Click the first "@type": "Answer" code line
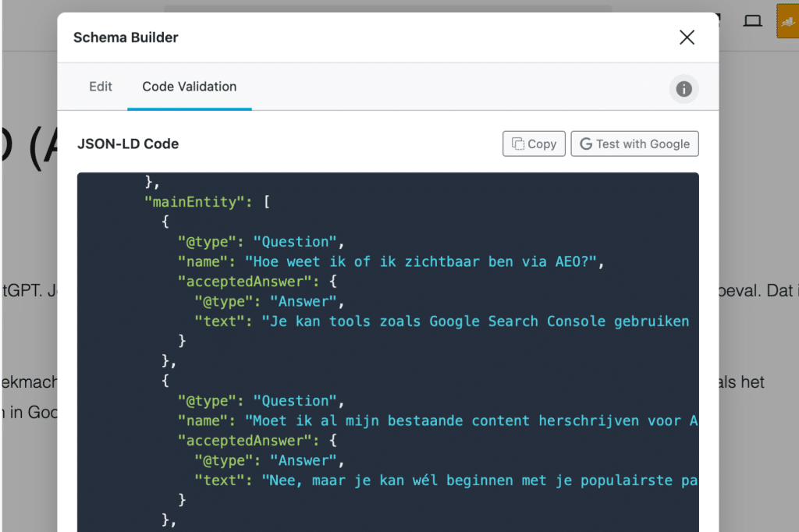 (x=269, y=301)
